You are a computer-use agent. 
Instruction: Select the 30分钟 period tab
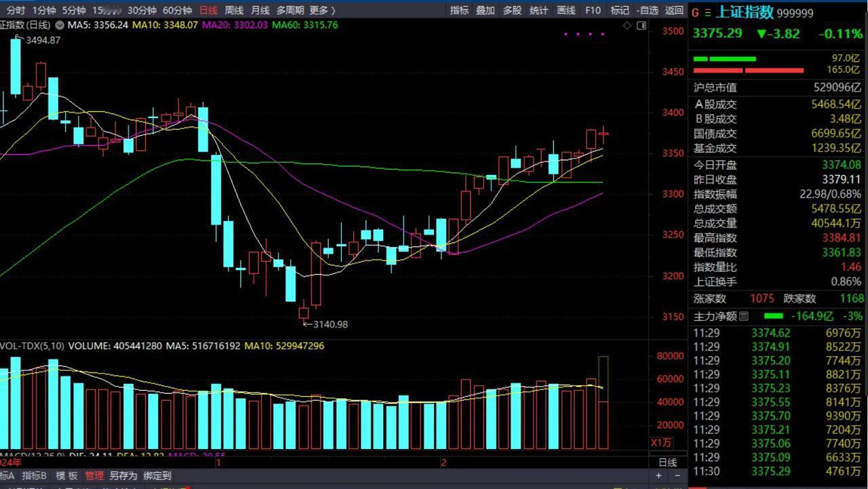(x=142, y=10)
